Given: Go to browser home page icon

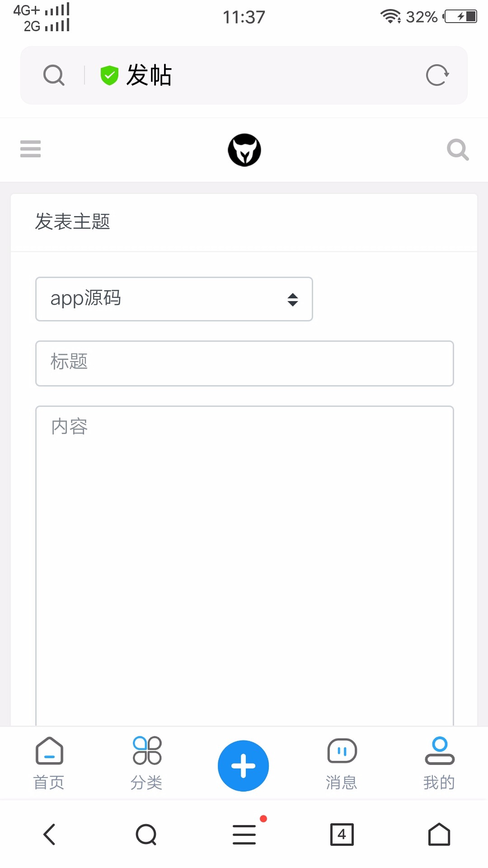Looking at the screenshot, I should coord(439,834).
